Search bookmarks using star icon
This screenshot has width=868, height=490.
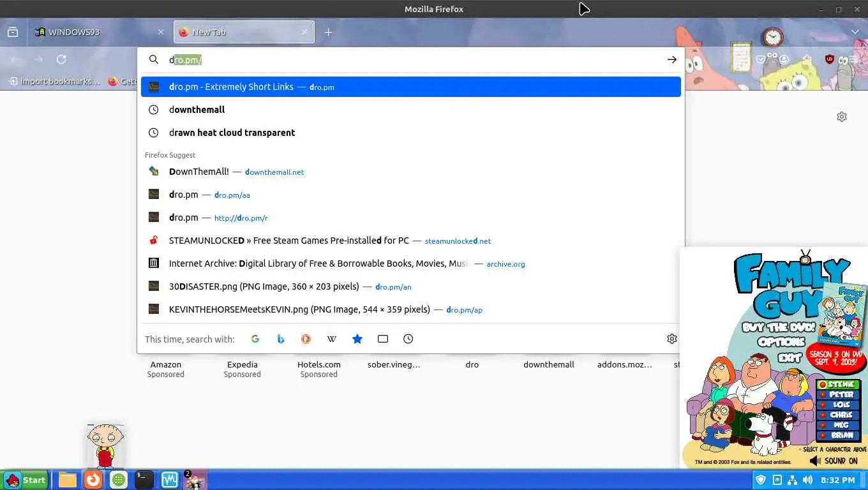click(x=357, y=339)
